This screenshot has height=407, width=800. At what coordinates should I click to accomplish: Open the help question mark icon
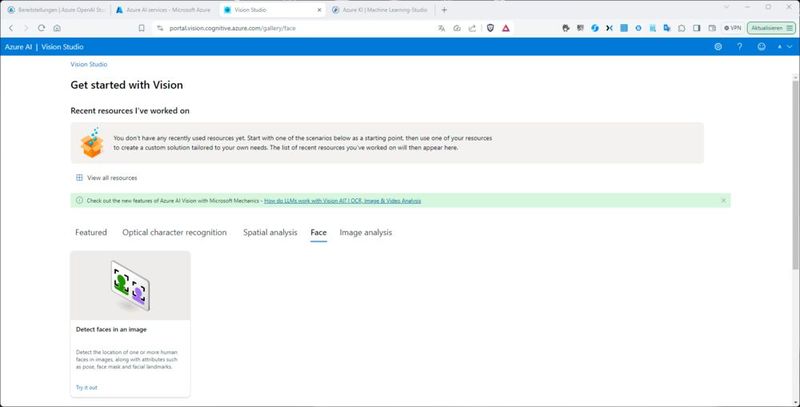point(739,47)
